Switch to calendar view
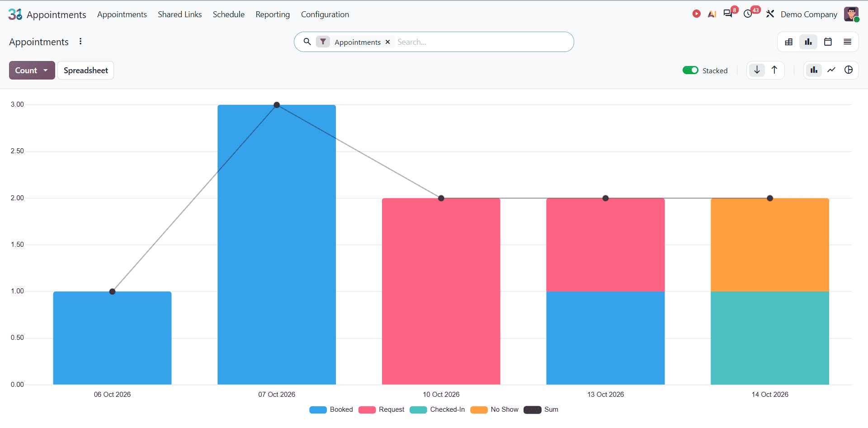Screen dimensions: 868x428 tap(828, 42)
